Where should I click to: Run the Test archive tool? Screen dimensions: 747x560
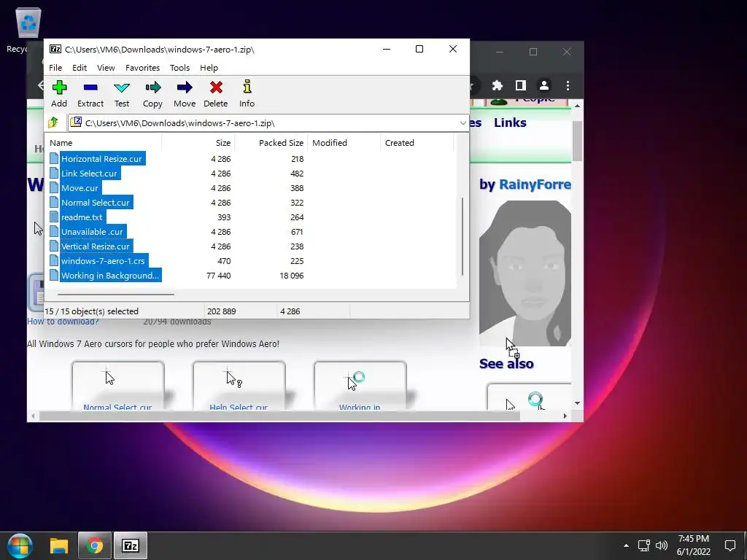(122, 94)
